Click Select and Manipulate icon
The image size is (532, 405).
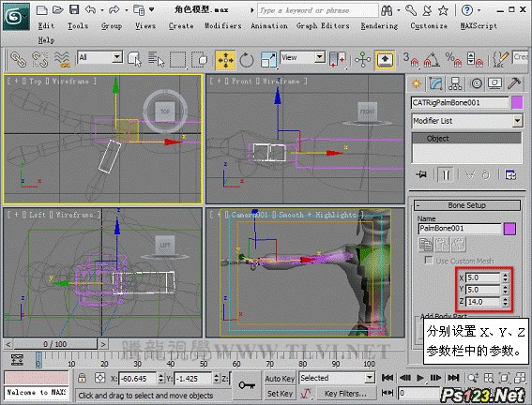[x=362, y=60]
